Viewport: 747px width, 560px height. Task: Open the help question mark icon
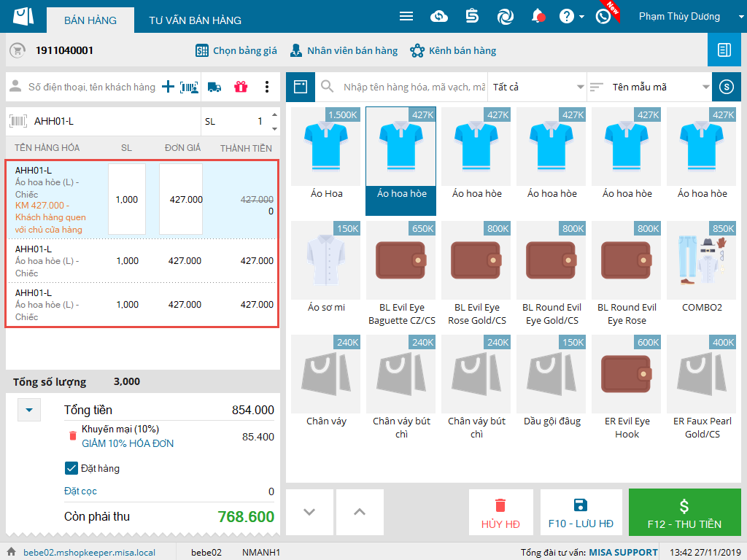tap(566, 17)
